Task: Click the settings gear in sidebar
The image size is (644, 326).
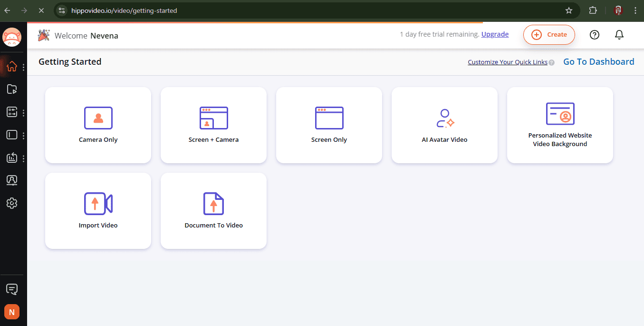Action: pos(12,203)
